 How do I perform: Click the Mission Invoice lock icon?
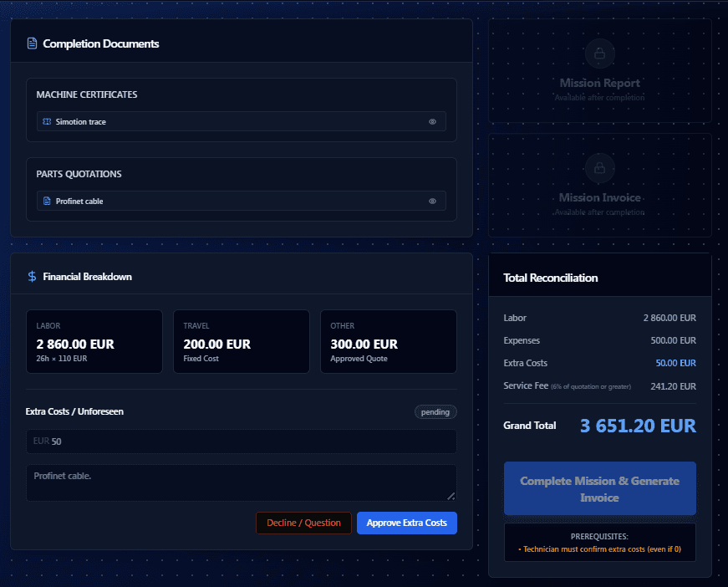point(599,168)
